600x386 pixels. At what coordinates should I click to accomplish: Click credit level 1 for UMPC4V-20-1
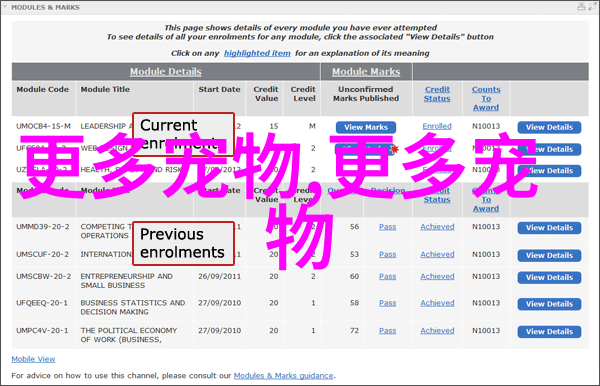point(313,330)
